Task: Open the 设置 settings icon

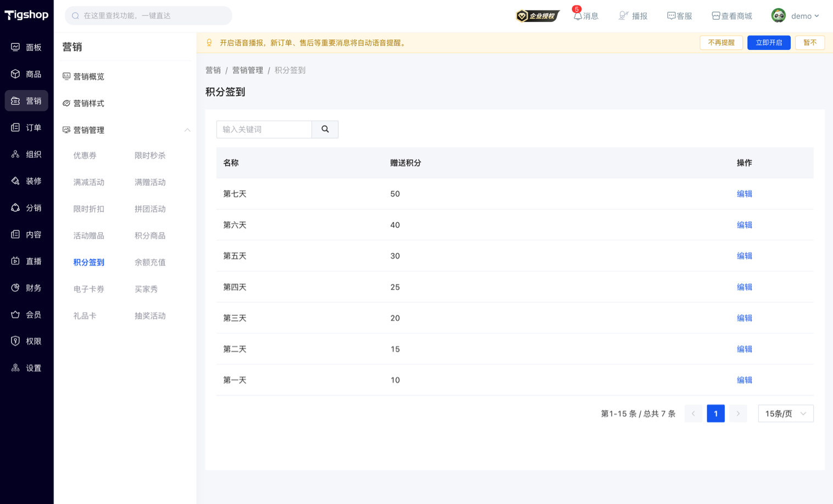Action: [x=15, y=368]
